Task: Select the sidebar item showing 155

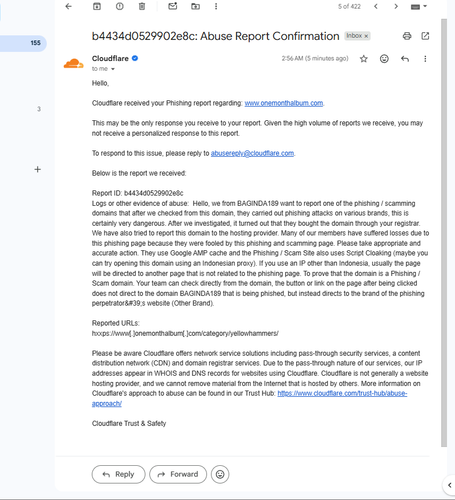Action: click(23, 43)
